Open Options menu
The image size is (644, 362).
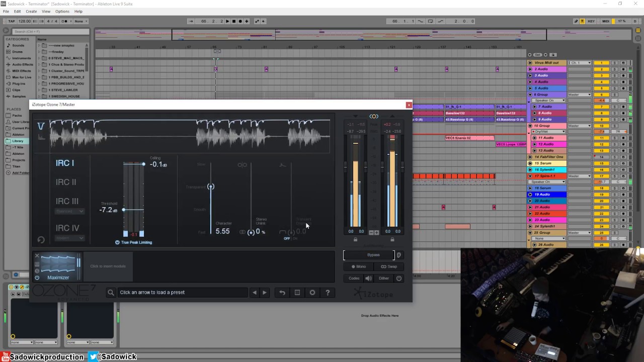pyautogui.click(x=62, y=11)
